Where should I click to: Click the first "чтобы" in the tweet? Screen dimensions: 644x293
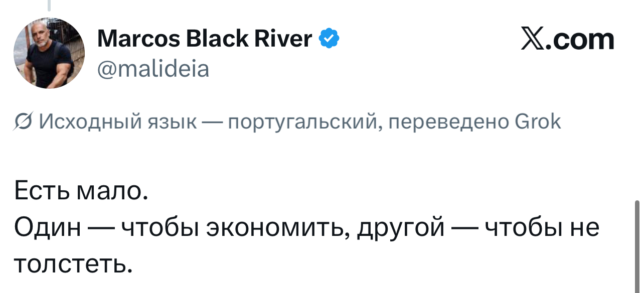click(155, 228)
